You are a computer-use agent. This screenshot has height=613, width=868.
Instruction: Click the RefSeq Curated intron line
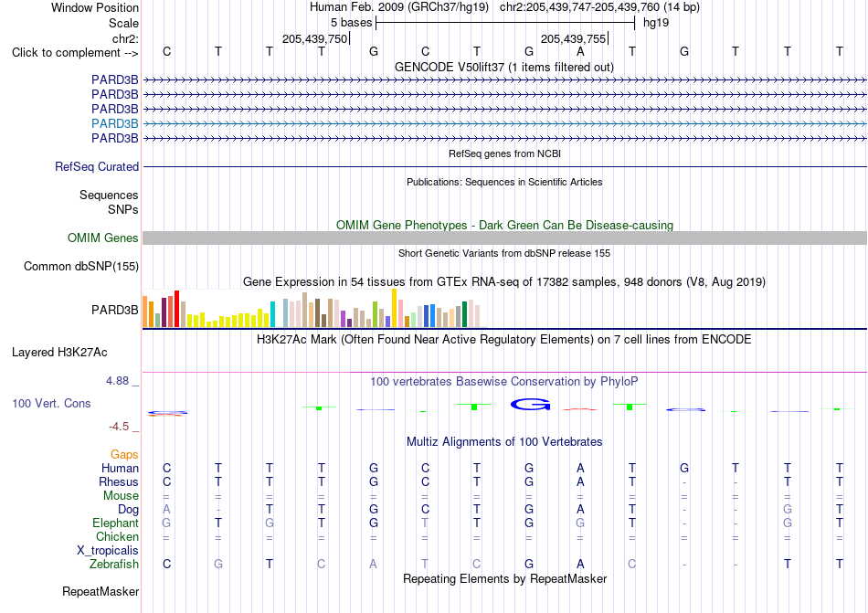point(504,166)
